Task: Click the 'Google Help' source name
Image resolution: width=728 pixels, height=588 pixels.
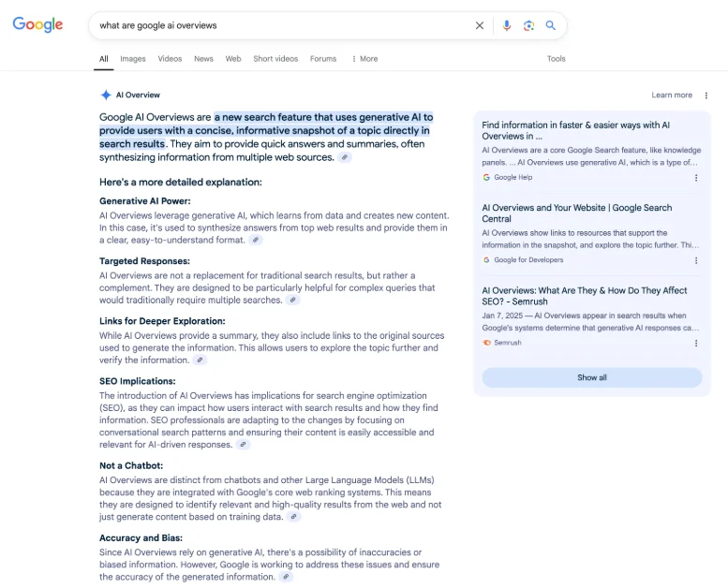Action: click(x=513, y=177)
